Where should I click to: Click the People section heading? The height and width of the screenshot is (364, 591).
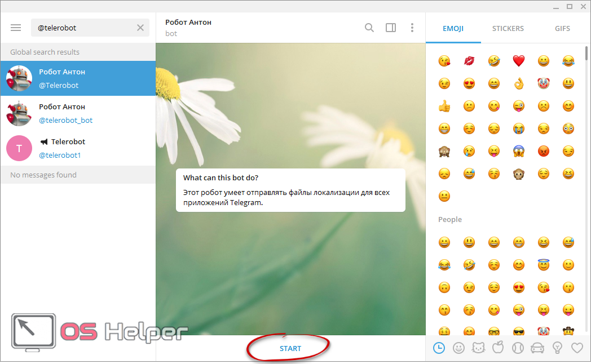click(x=449, y=219)
